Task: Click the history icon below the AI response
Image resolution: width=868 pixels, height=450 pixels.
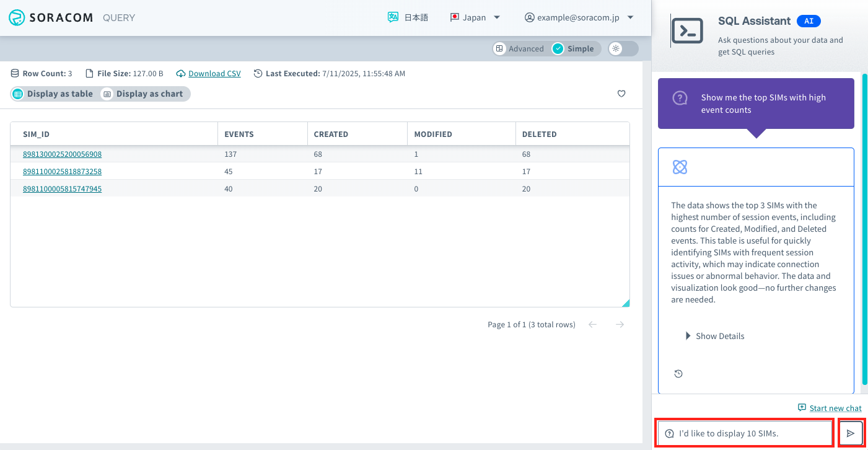Action: coord(678,373)
